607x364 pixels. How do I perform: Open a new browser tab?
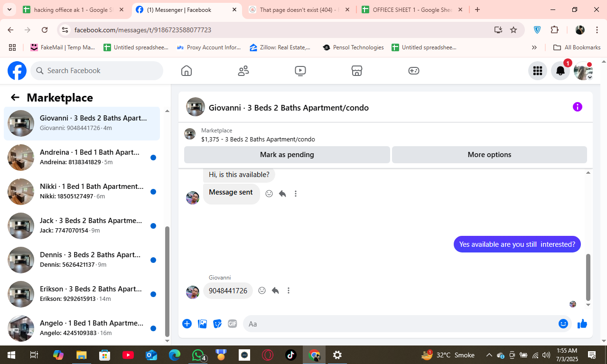[x=477, y=9]
